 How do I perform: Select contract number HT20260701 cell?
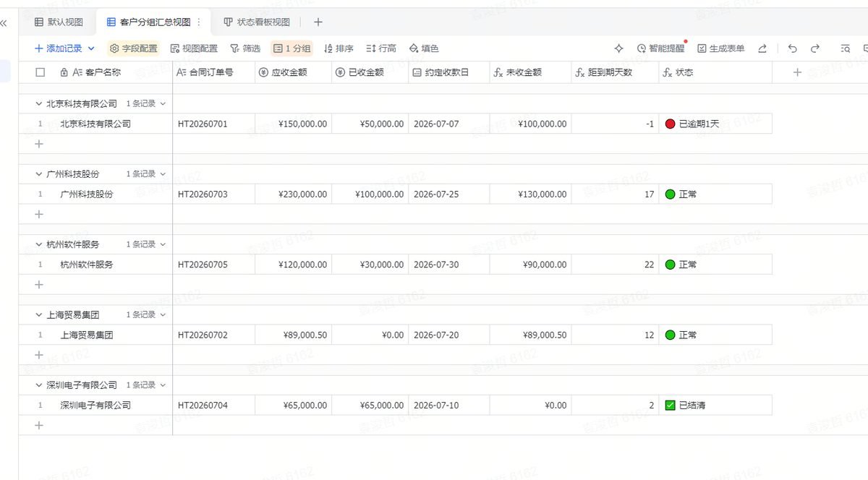(x=214, y=124)
